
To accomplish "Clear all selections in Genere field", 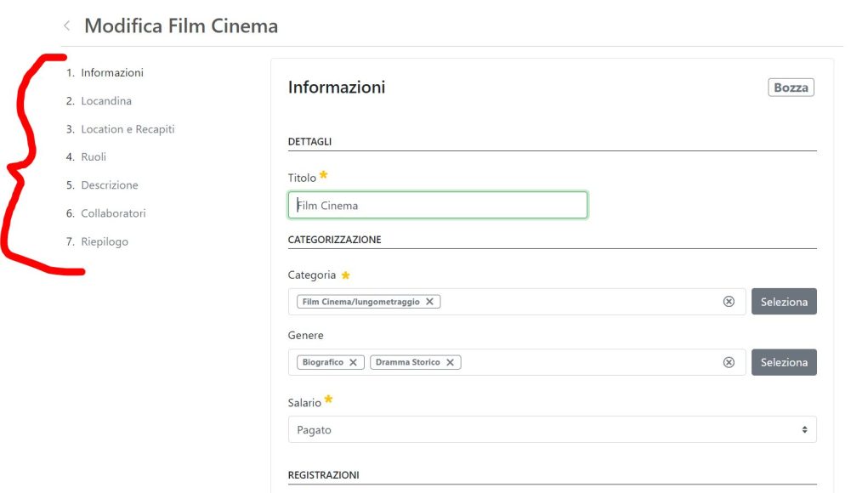I will tap(729, 362).
